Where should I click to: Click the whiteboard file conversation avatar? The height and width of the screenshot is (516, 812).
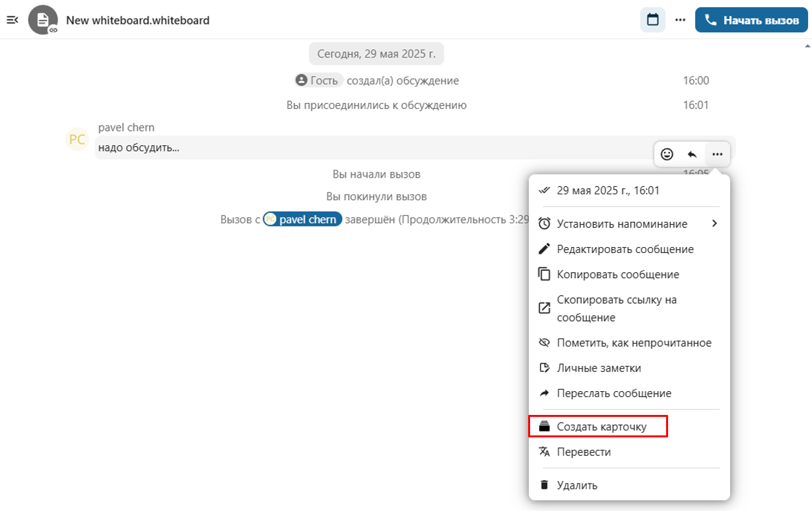pyautogui.click(x=43, y=20)
